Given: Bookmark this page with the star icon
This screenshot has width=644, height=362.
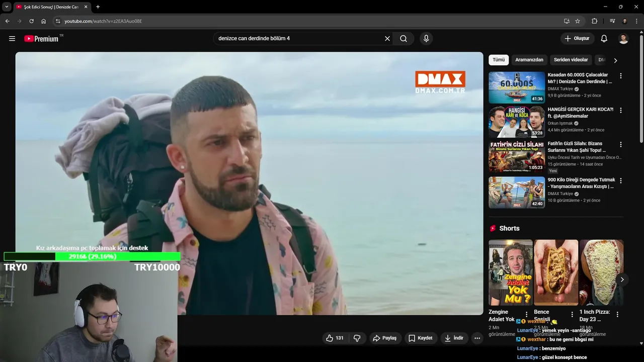Looking at the screenshot, I should coord(578,21).
